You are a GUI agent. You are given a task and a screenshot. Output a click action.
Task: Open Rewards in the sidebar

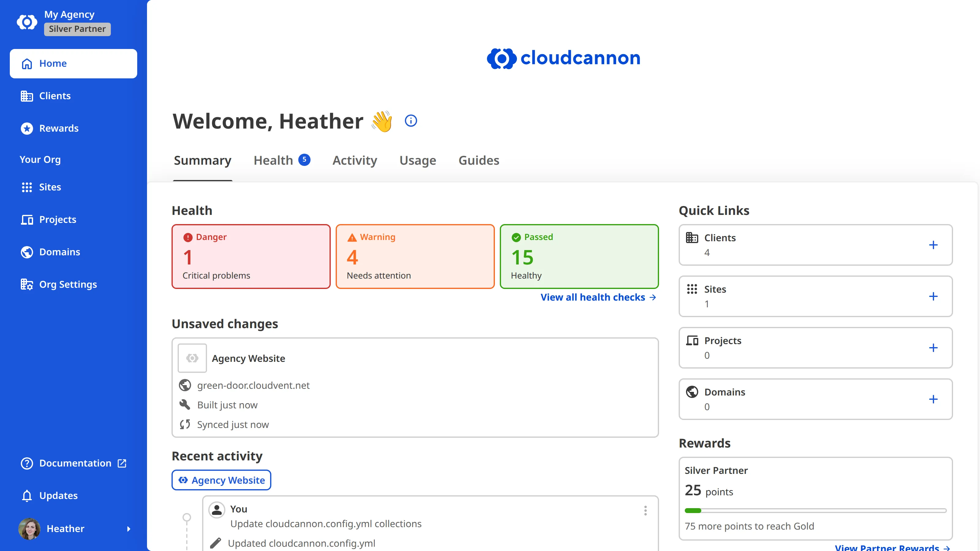73,128
